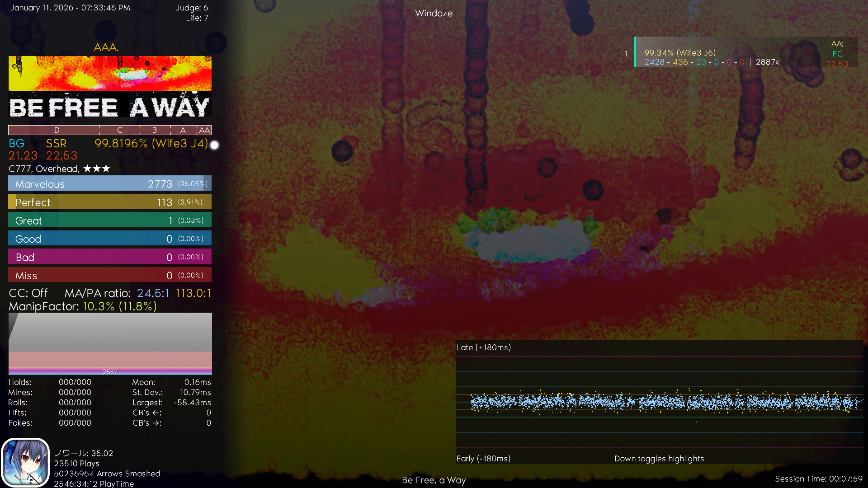Select the Perfect judgment bar
Screen dimensions: 868x488
tap(109, 202)
